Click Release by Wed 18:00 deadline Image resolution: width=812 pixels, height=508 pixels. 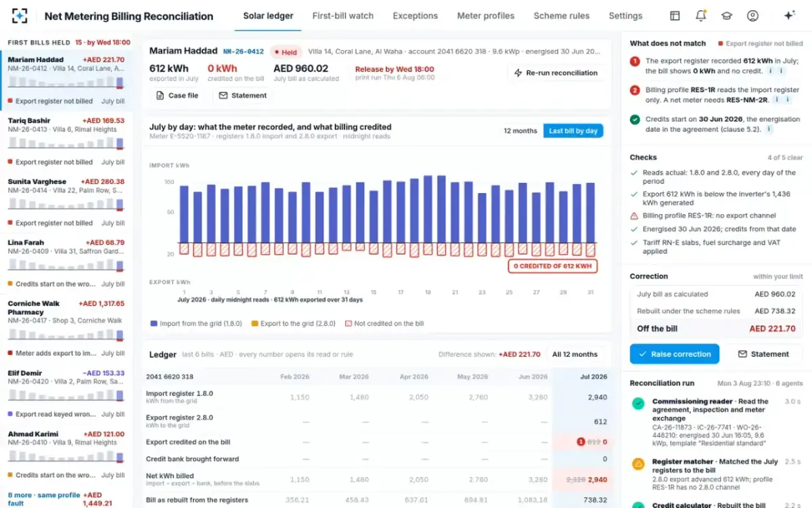click(x=394, y=69)
